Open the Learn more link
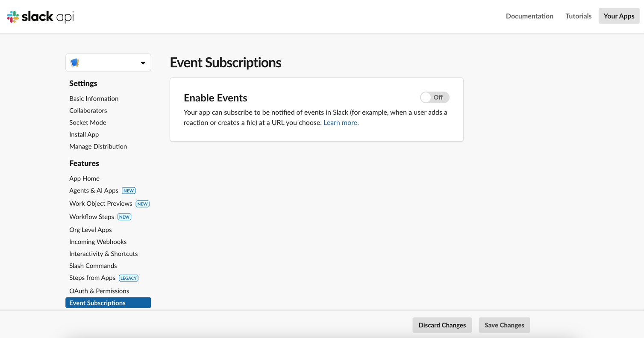The width and height of the screenshot is (644, 338). (x=341, y=123)
